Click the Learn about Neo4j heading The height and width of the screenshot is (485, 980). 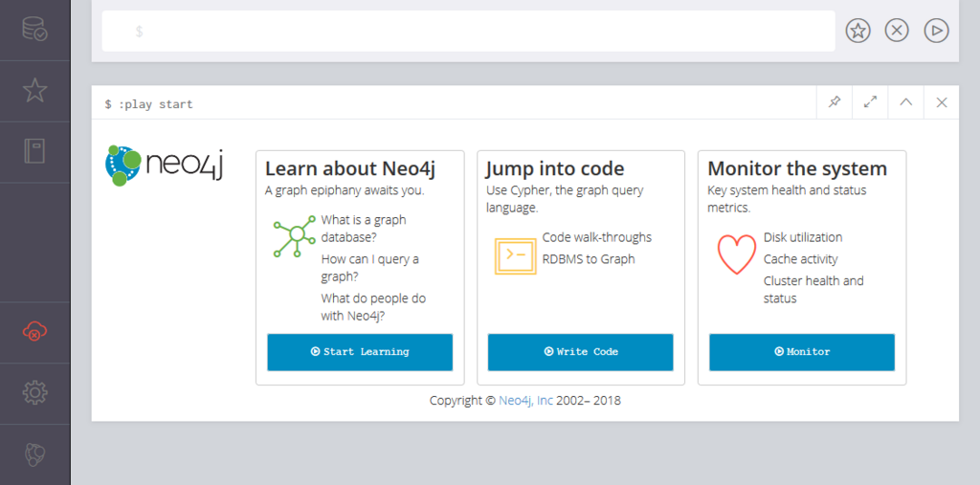(350, 168)
